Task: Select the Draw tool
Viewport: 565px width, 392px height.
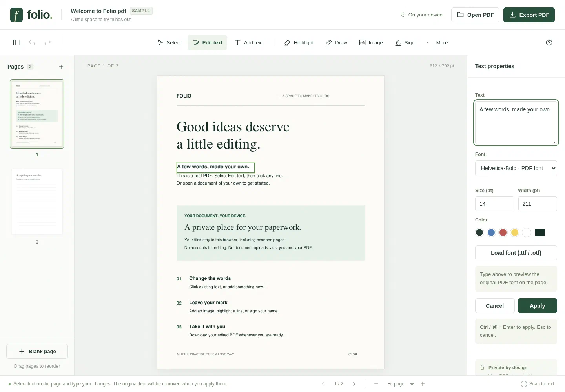Action: click(336, 42)
